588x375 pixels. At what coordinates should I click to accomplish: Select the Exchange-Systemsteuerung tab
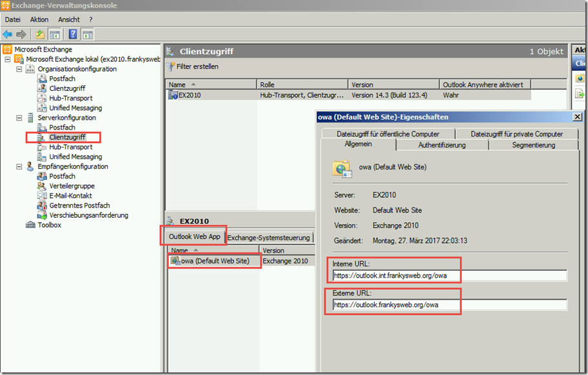[x=268, y=238]
